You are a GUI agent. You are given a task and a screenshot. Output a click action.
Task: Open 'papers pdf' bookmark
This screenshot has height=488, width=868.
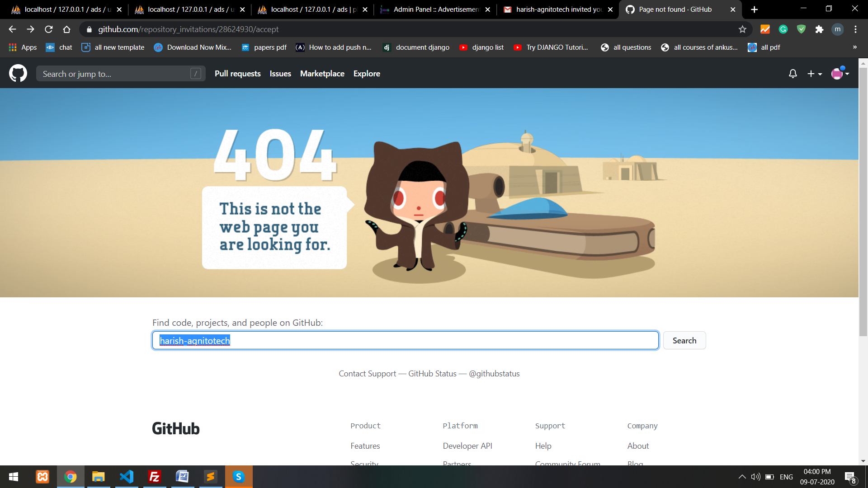click(x=264, y=47)
